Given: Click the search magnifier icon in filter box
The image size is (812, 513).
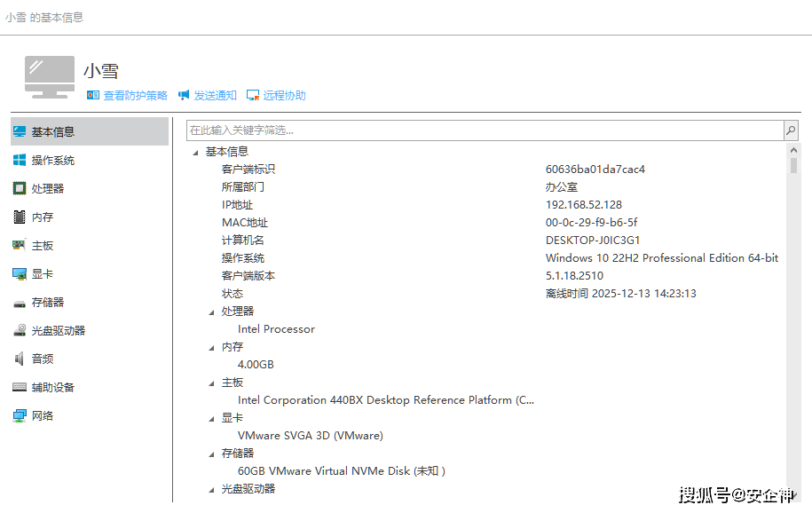Looking at the screenshot, I should 790,130.
